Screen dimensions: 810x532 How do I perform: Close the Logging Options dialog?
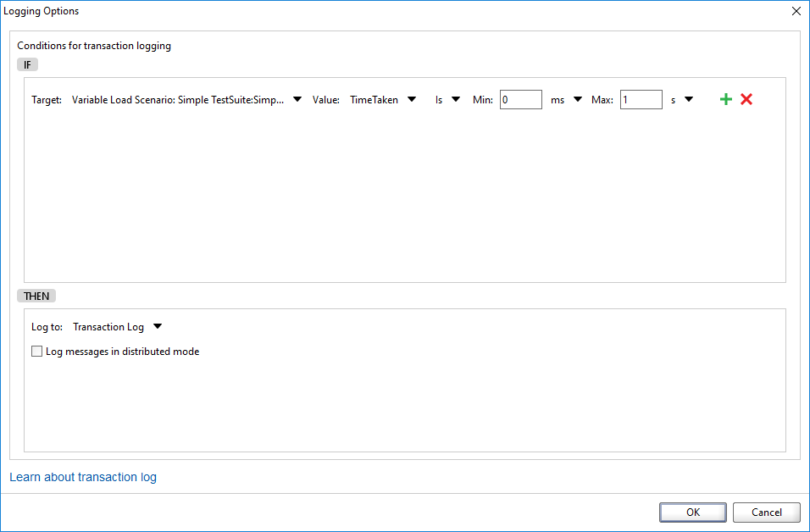796,11
